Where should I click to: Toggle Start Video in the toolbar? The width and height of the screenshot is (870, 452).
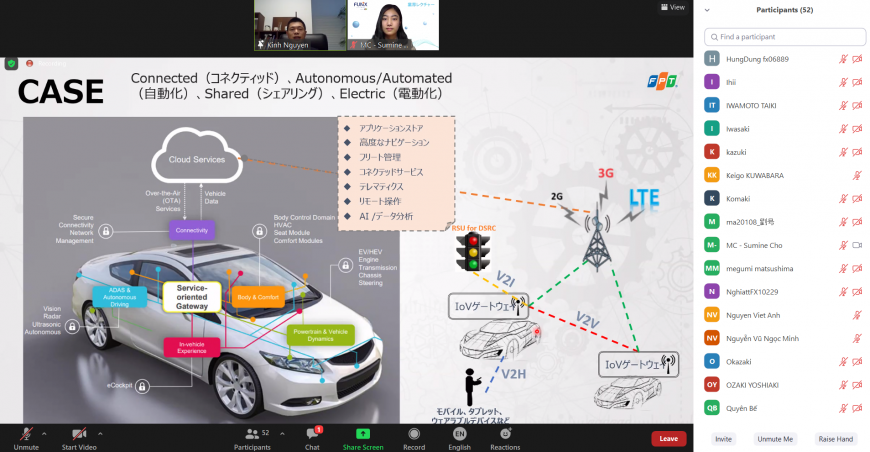80,434
